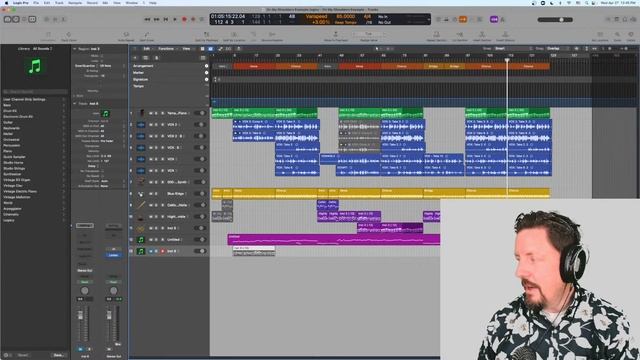Open the Tuner icon next to metronome
The width and height of the screenshot is (640, 360).
coord(502,19)
